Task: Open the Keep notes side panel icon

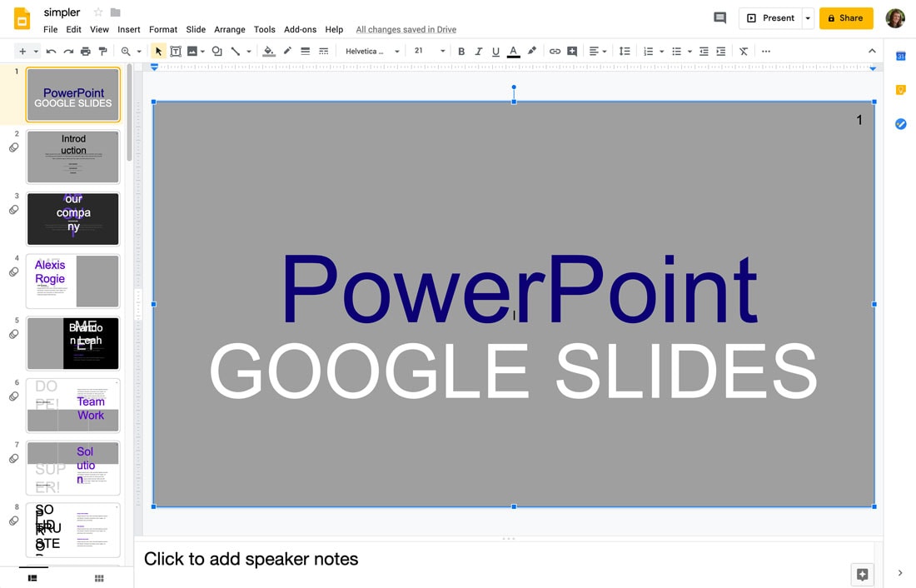Action: click(x=900, y=90)
